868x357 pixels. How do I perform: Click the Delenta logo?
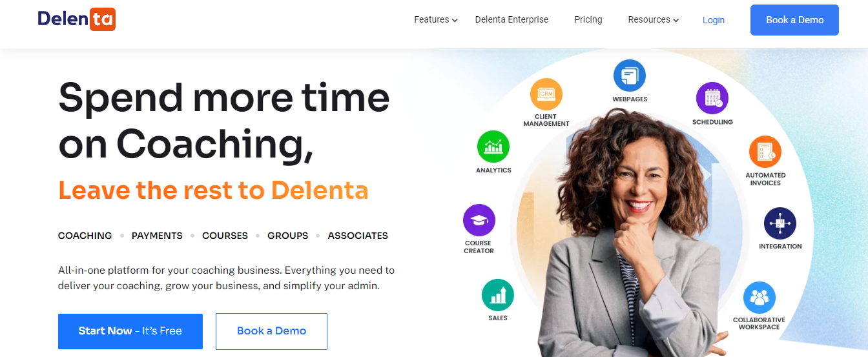point(76,19)
